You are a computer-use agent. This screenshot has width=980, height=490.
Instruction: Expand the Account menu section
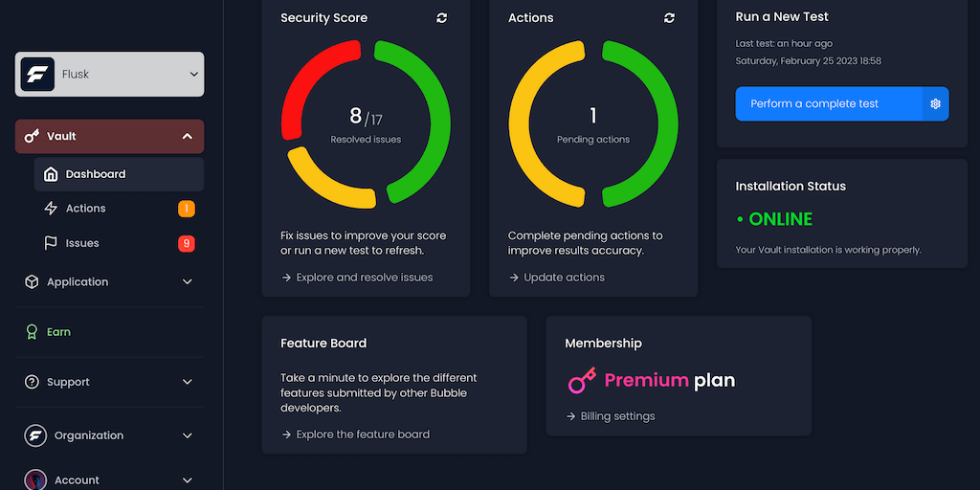coord(188,479)
